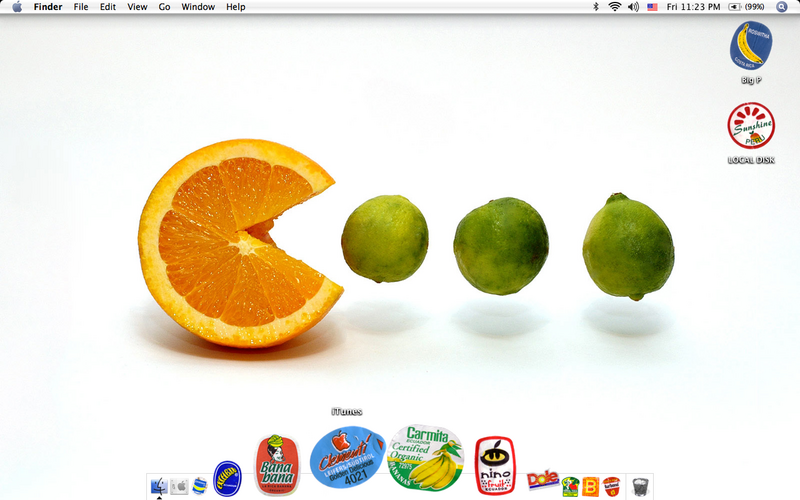Open Spotlight search magnifier
800x500 pixels.
[782, 7]
